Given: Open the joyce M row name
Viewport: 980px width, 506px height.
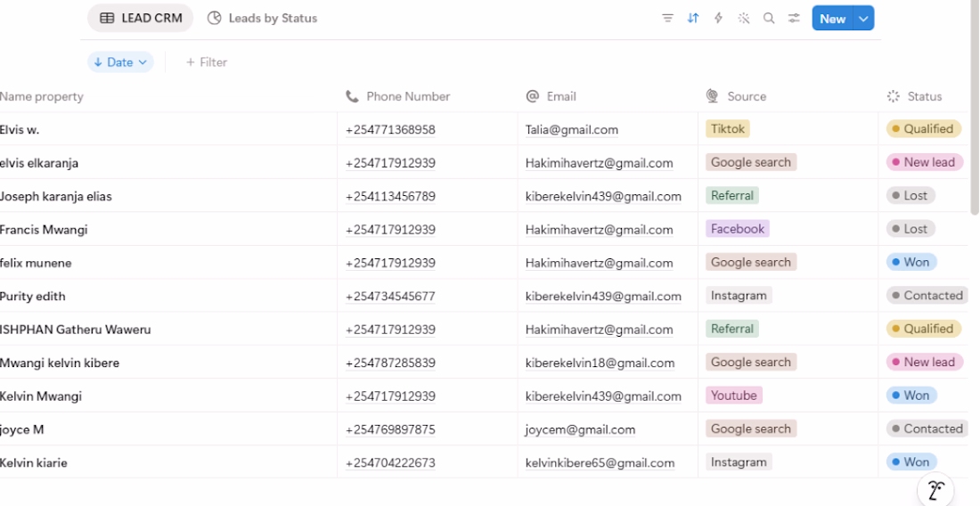Looking at the screenshot, I should [22, 429].
